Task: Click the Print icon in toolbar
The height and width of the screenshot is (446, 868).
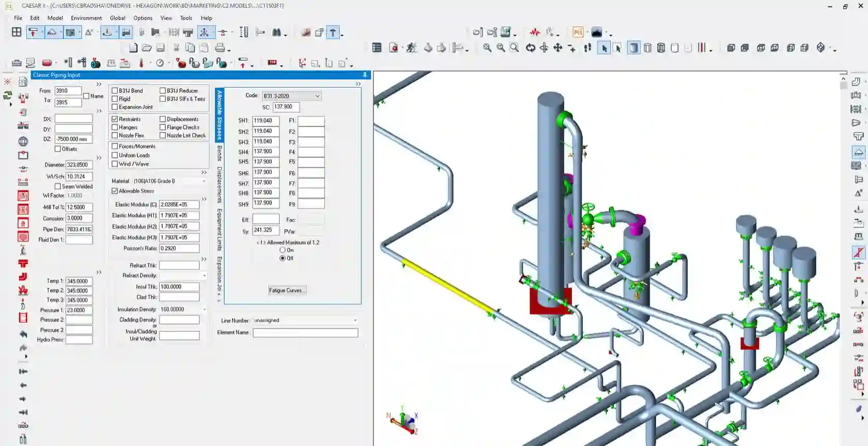Action: point(220,48)
